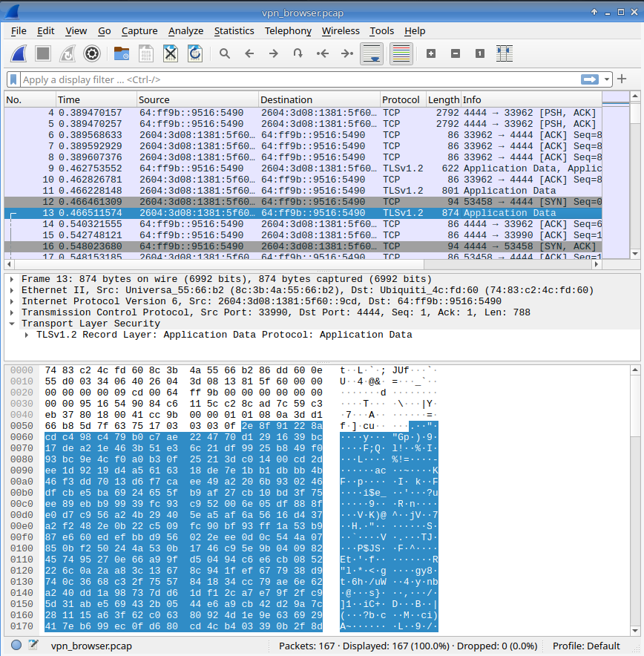This screenshot has width=644, height=656.
Task: Open the File menu
Action: point(19,31)
